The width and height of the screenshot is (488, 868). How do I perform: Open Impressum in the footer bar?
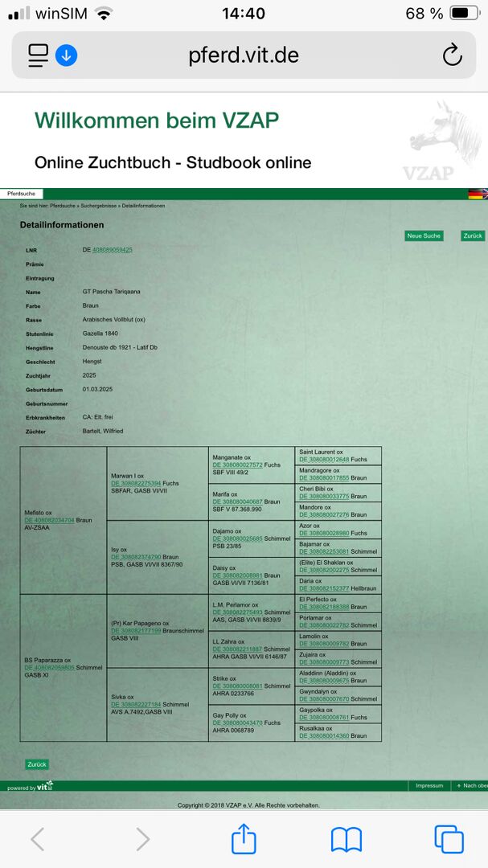click(429, 785)
